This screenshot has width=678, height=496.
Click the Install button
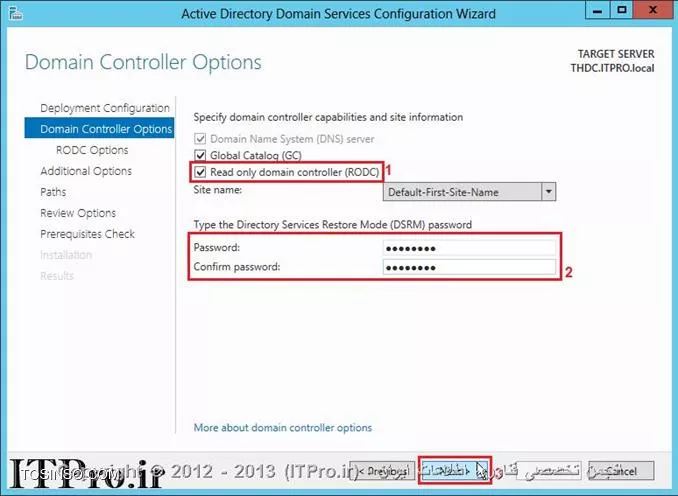(x=548, y=470)
